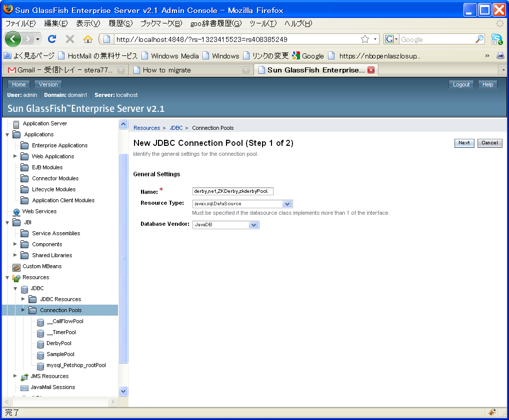The width and height of the screenshot is (509, 420).
Task: Click the tree panel scroll up arrow
Action: pos(123,124)
